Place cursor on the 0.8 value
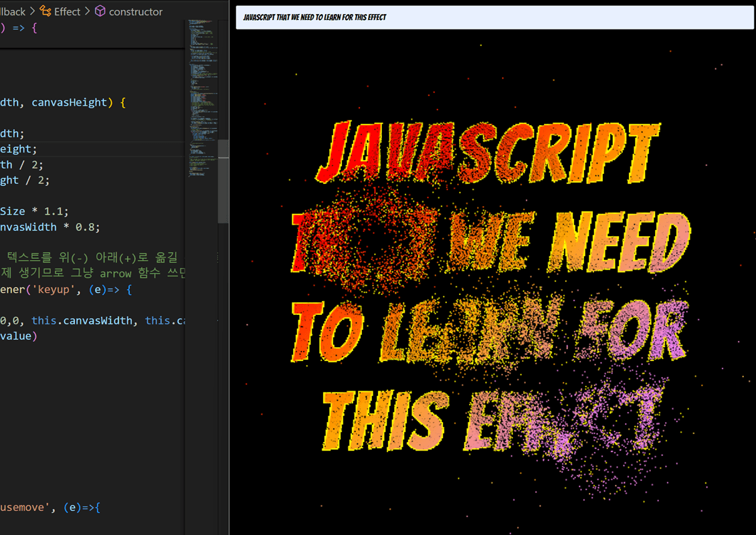This screenshot has height=535, width=756. pos(86,227)
